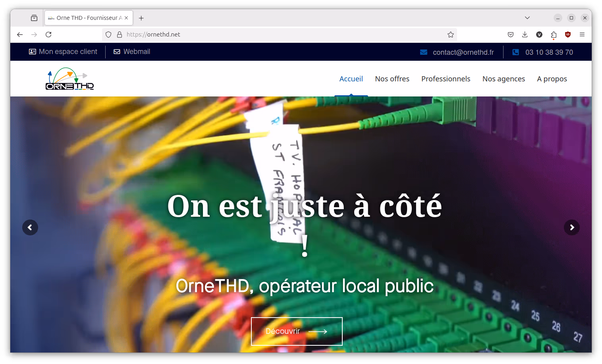Click the OrneTHD logo
This screenshot has height=364, width=602.
pyautogui.click(x=70, y=79)
